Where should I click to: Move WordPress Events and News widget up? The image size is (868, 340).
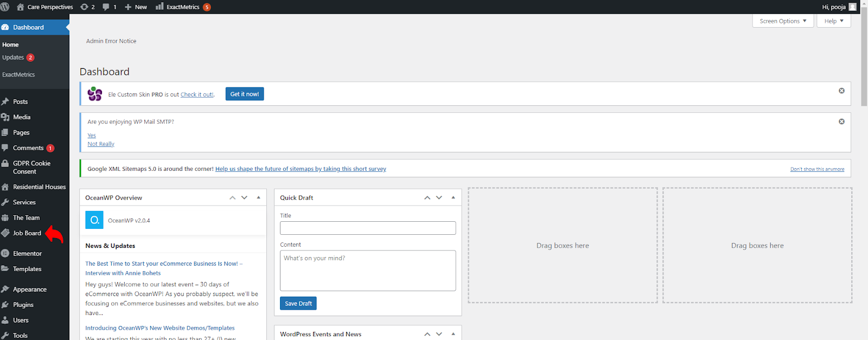click(427, 334)
